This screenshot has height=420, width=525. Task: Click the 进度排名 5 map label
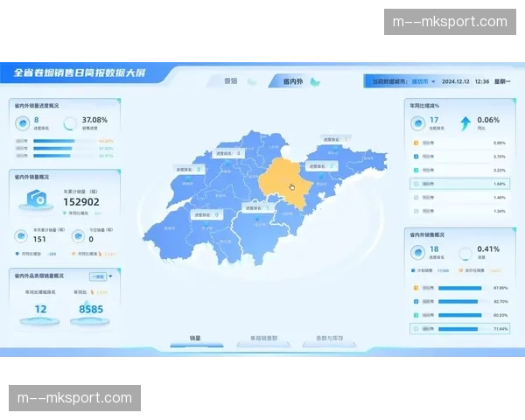click(x=257, y=208)
